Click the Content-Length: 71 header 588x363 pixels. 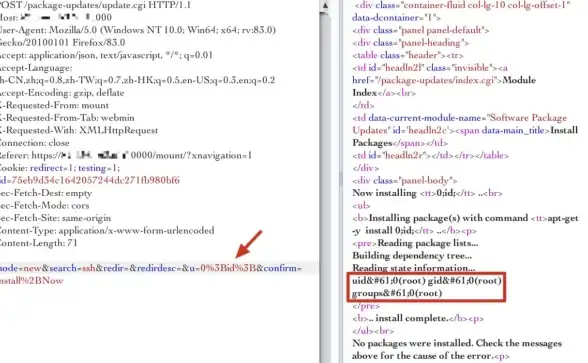39,243
